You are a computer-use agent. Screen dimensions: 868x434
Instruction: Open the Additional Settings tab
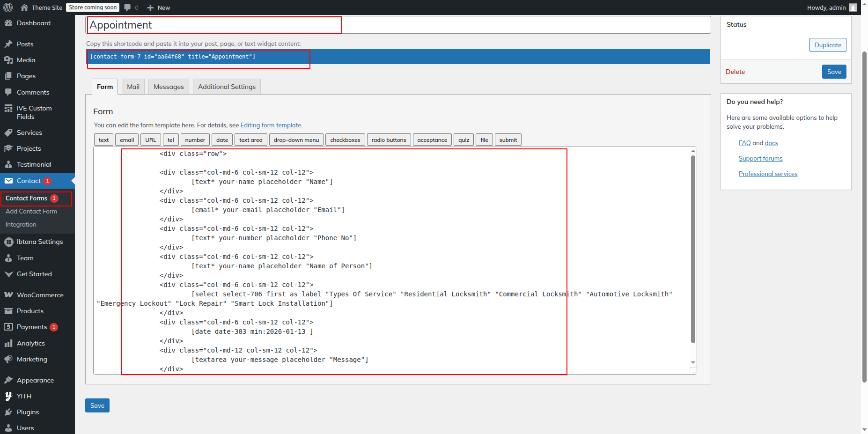tap(227, 87)
